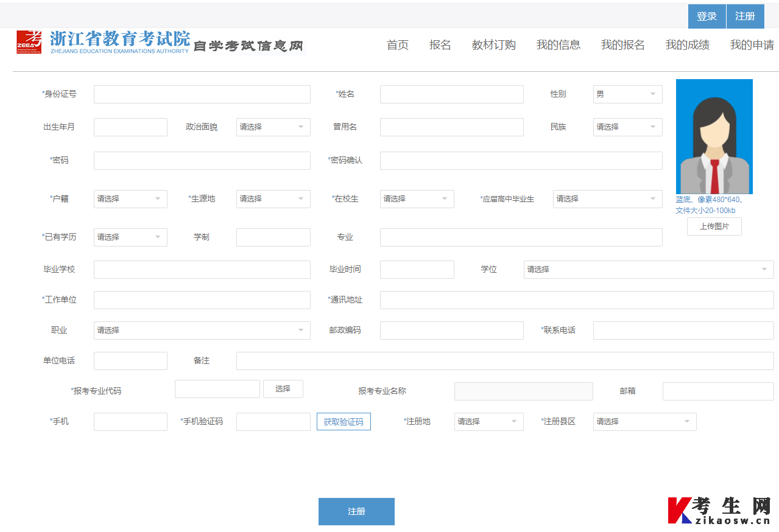Expand the 民族 dropdown
Image resolution: width=779 pixels, height=532 pixels.
click(x=628, y=127)
